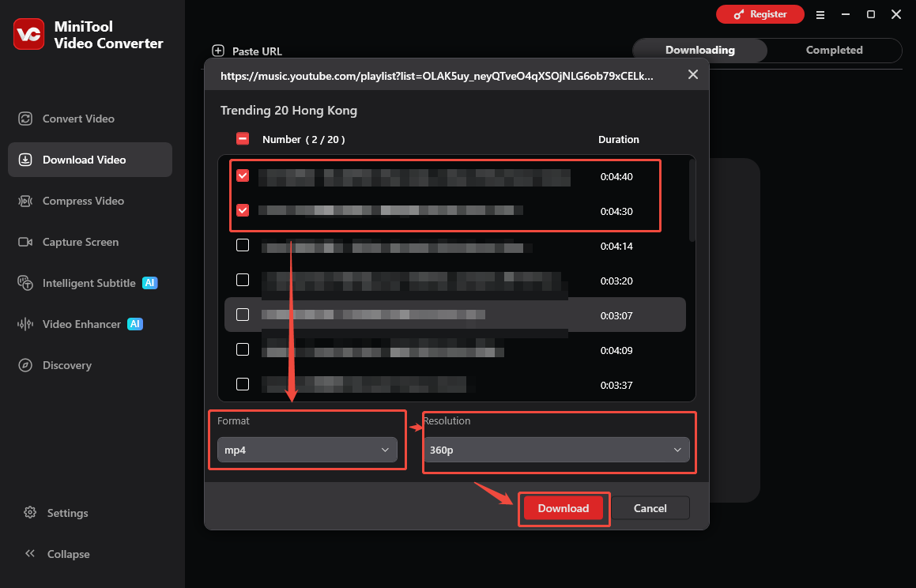This screenshot has height=588, width=916.
Task: Click the Settings gear icon
Action: 30,513
